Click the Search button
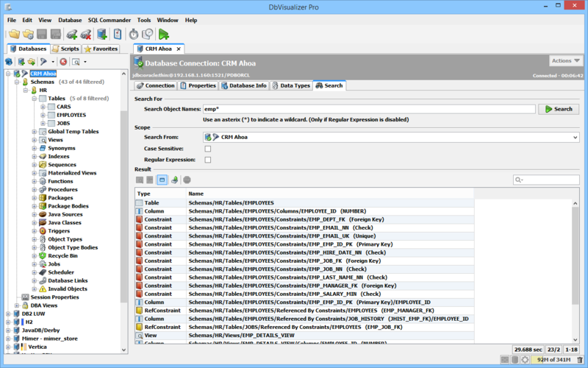The height and width of the screenshot is (368, 588). tap(559, 109)
